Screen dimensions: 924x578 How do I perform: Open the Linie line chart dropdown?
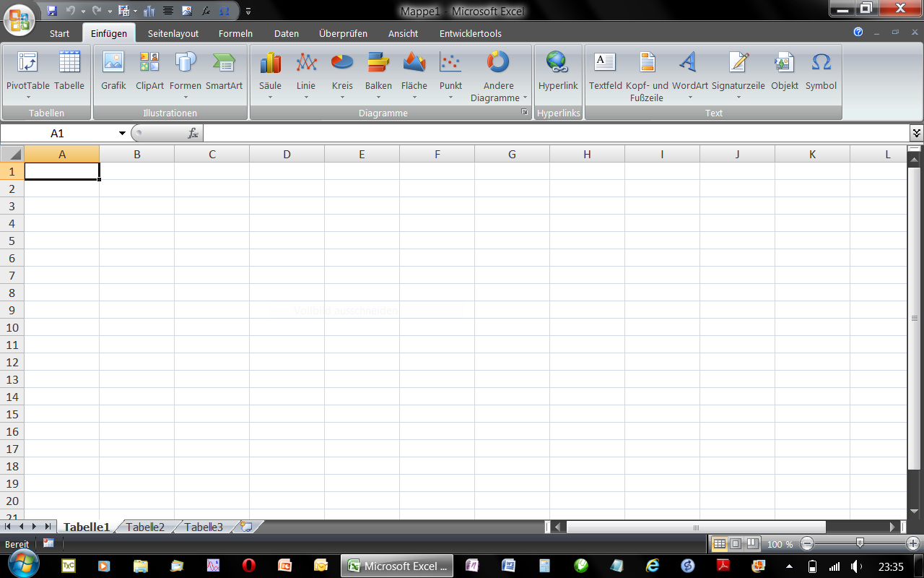click(x=306, y=75)
